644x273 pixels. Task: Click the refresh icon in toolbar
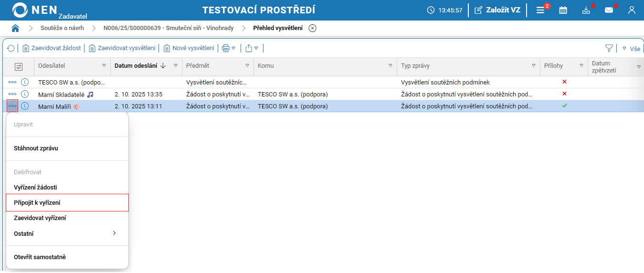click(11, 48)
